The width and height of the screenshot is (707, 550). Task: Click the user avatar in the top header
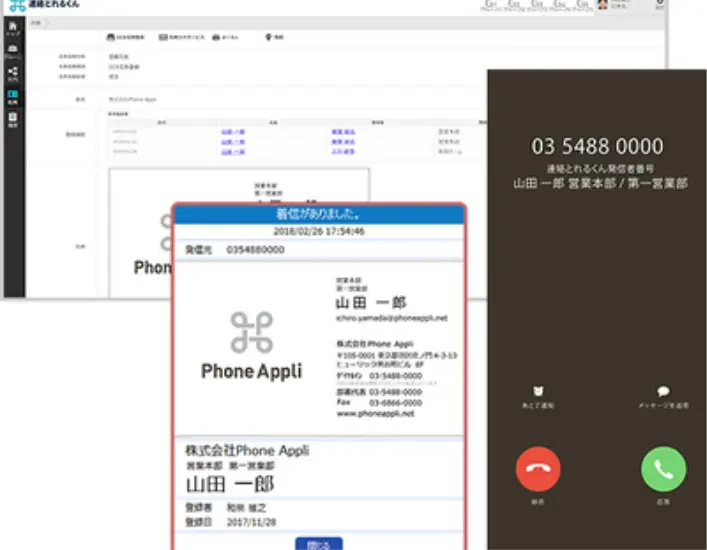tap(602, 5)
